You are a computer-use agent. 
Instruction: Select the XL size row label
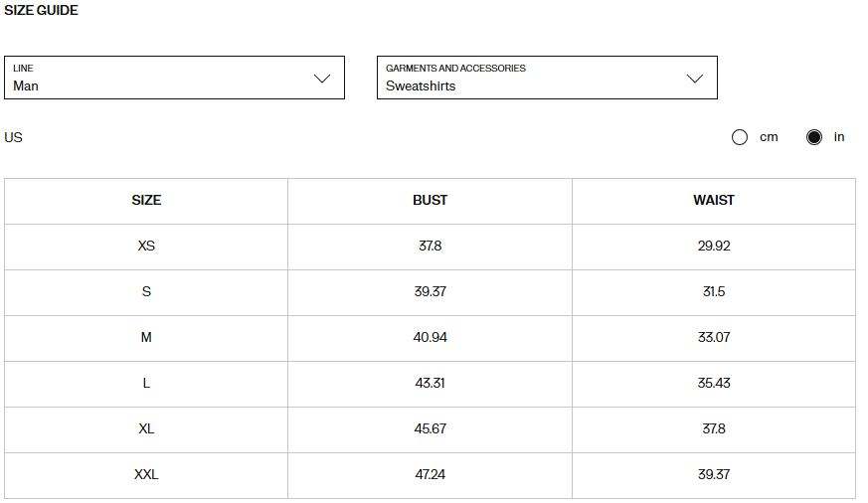tap(146, 429)
